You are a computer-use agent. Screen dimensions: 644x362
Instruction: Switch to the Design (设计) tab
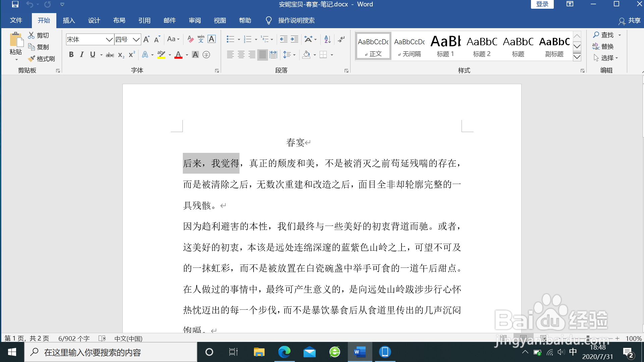(x=94, y=20)
